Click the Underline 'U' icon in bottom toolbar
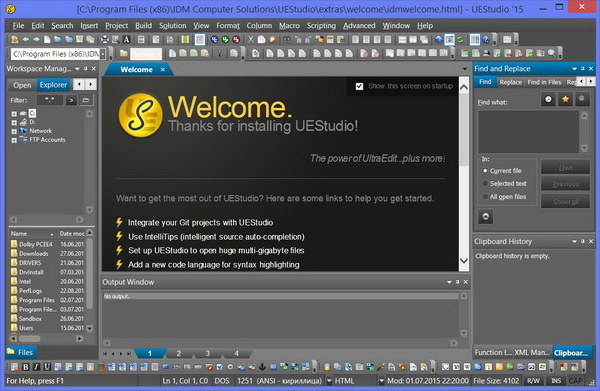Image resolution: width=600 pixels, height=391 pixels. pos(47,367)
